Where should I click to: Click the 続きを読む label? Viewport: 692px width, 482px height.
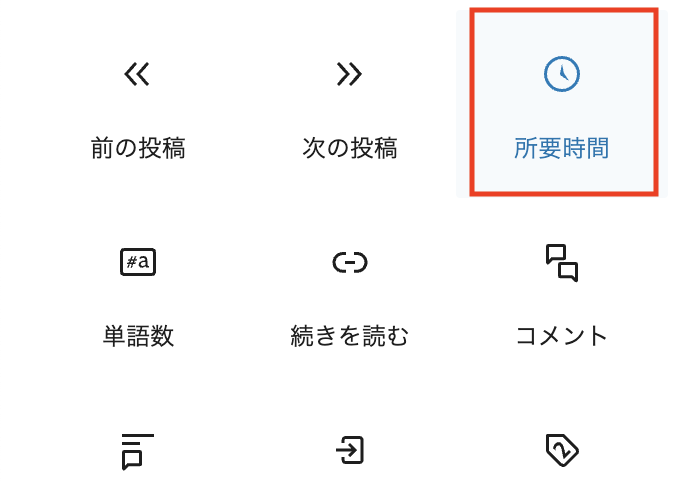pos(350,336)
